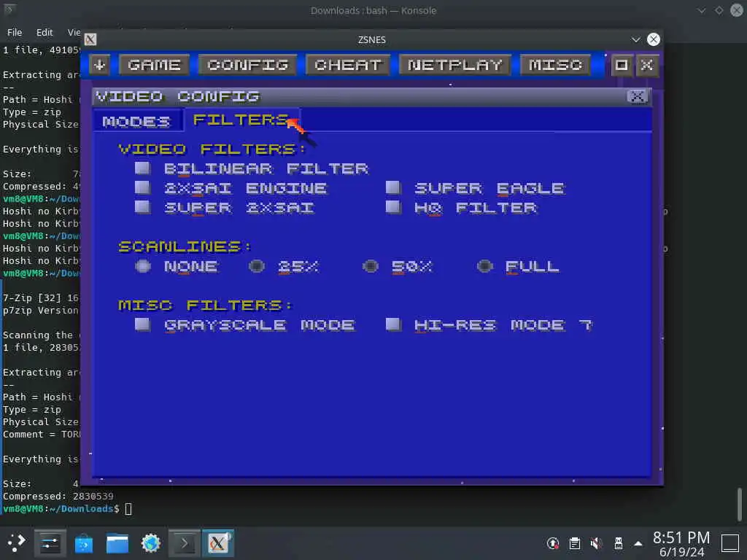The width and height of the screenshot is (747, 560).
Task: Open the removable devices tray icon
Action: [619, 543]
